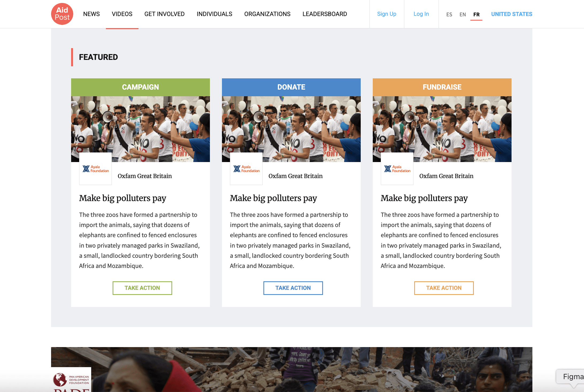Screen dimensions: 584x392
Task: Click the Aid Post logo
Action: 62,14
